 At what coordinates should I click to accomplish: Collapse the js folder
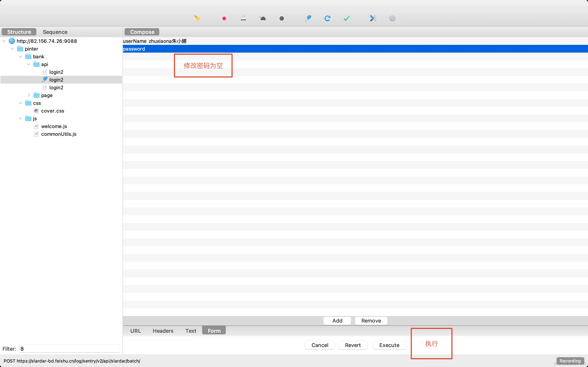coord(20,118)
